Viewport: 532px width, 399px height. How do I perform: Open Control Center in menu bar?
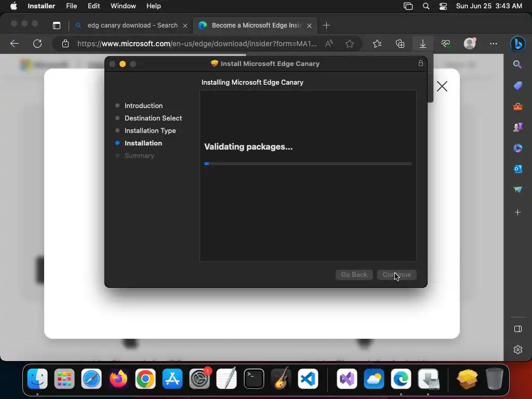coord(443,6)
